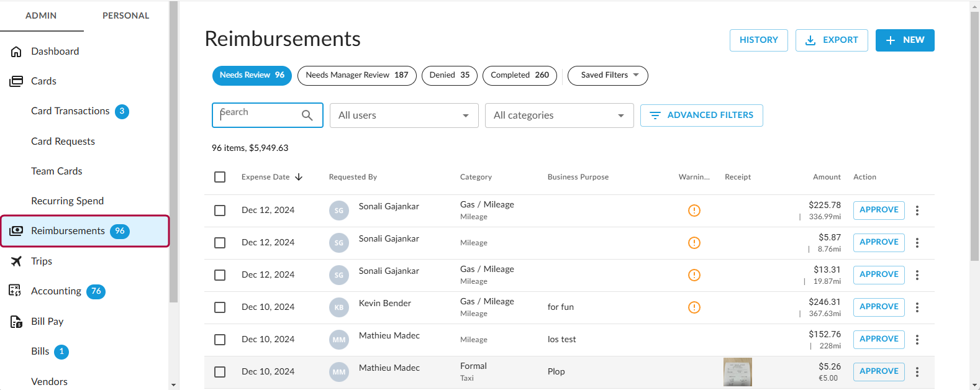Image resolution: width=980 pixels, height=390 pixels.
Task: Check the $13.31 Sonali Gajankar row
Action: 220,275
